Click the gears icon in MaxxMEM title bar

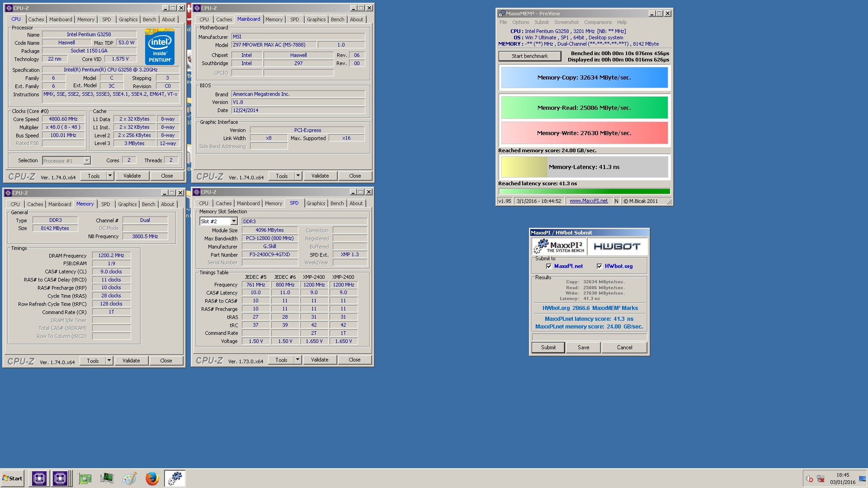pyautogui.click(x=501, y=14)
